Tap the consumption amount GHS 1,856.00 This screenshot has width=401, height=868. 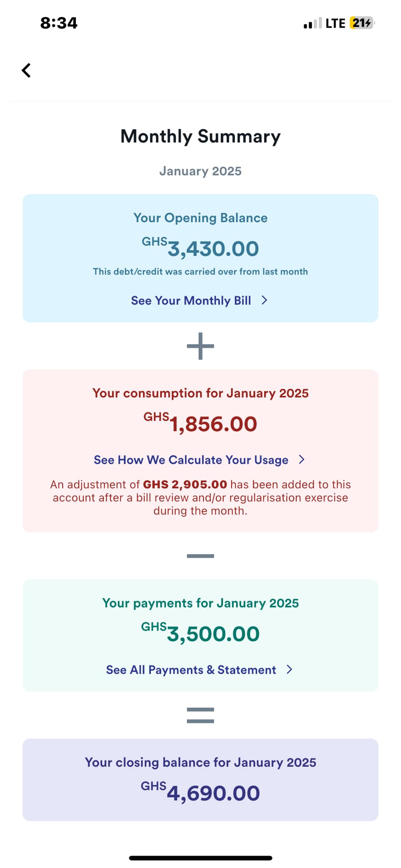click(200, 424)
